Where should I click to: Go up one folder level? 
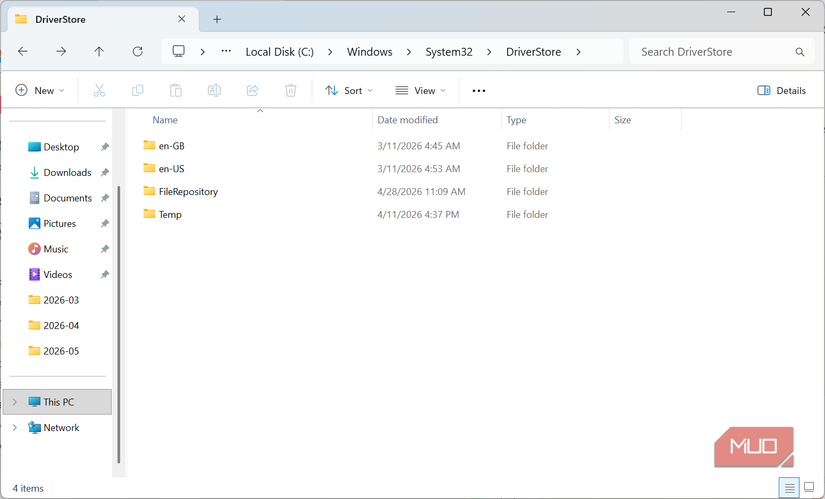pos(99,52)
